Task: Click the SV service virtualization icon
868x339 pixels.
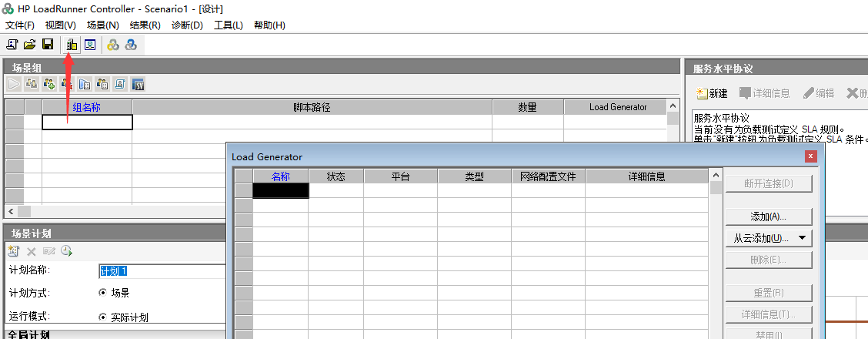Action: [138, 84]
